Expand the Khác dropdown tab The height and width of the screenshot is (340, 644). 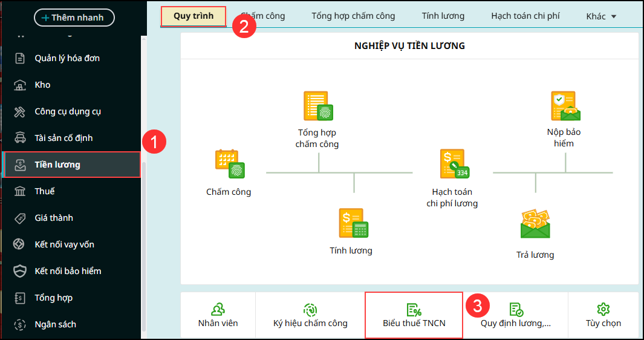pyautogui.click(x=601, y=16)
